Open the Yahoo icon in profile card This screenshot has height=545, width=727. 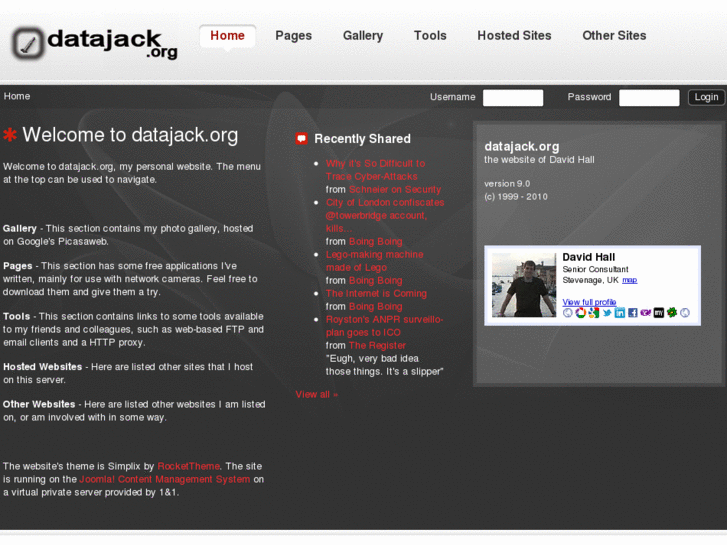[x=645, y=313]
